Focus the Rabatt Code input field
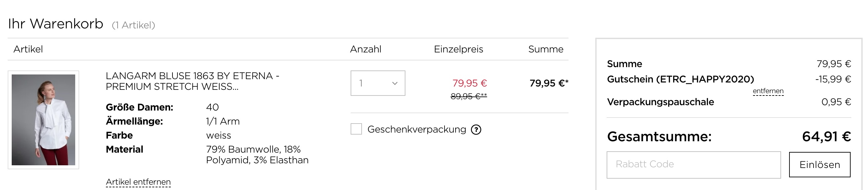868x190 pixels. point(694,165)
